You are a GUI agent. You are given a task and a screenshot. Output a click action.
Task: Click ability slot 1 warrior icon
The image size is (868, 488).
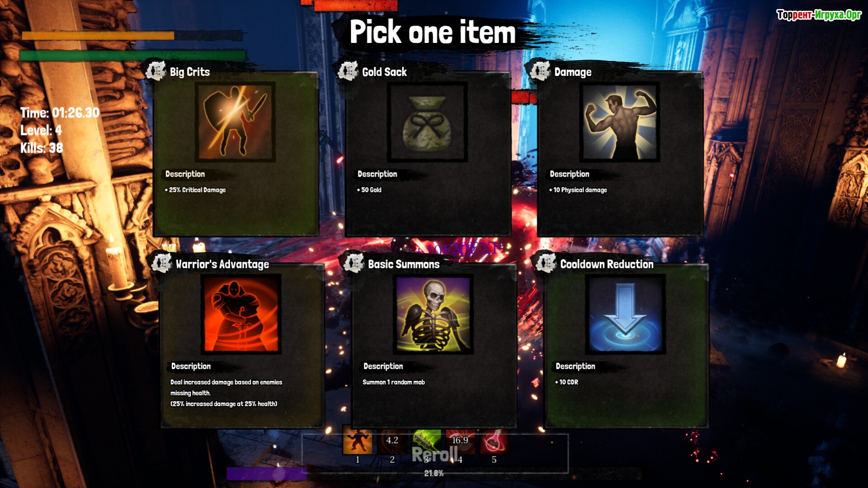click(358, 440)
